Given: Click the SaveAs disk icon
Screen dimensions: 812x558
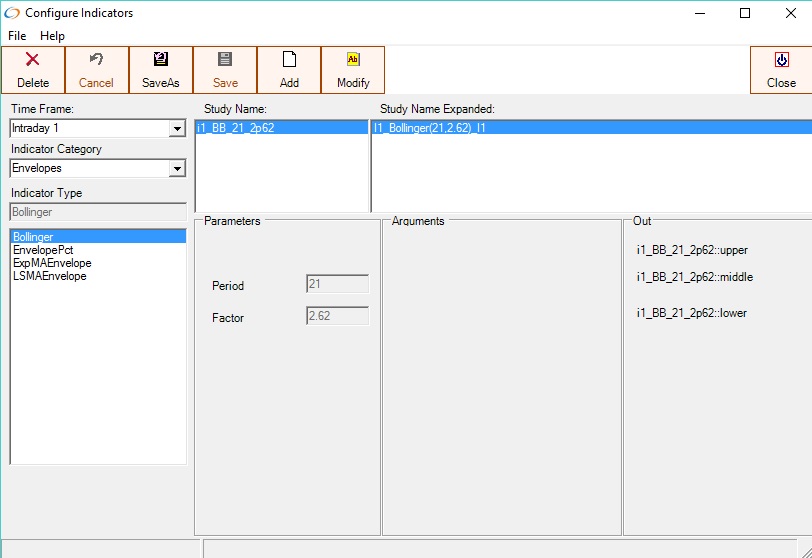Looking at the screenshot, I should (x=160, y=61).
